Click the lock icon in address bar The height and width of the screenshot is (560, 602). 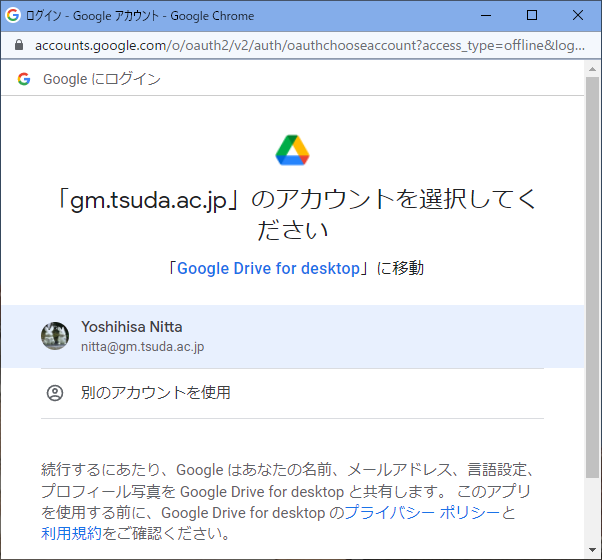tap(18, 46)
